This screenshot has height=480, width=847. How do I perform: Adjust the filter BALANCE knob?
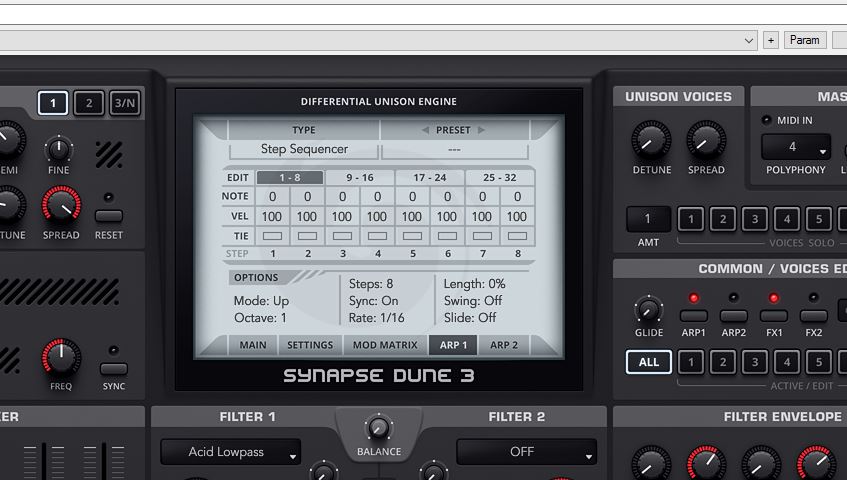(x=379, y=428)
